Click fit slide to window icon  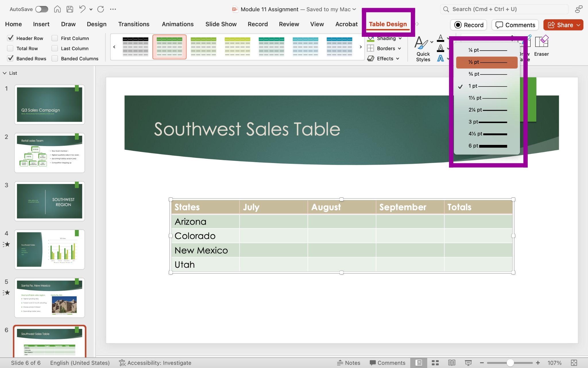[574, 363]
